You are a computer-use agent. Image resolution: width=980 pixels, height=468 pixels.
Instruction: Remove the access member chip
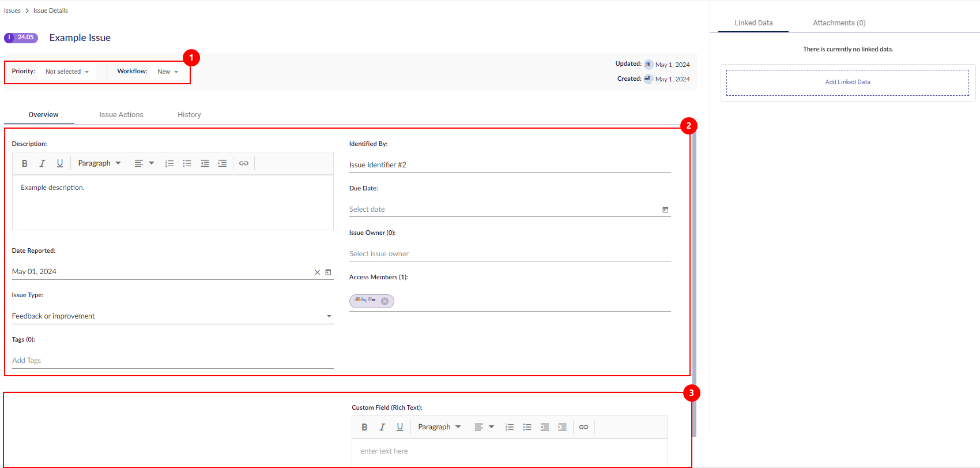point(385,301)
